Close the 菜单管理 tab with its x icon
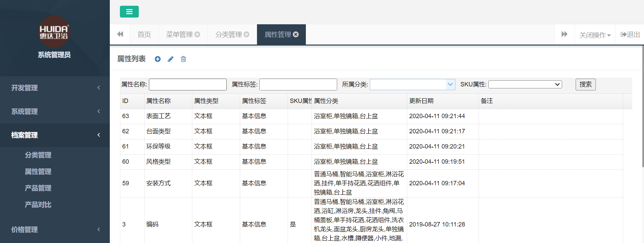 pos(197,34)
